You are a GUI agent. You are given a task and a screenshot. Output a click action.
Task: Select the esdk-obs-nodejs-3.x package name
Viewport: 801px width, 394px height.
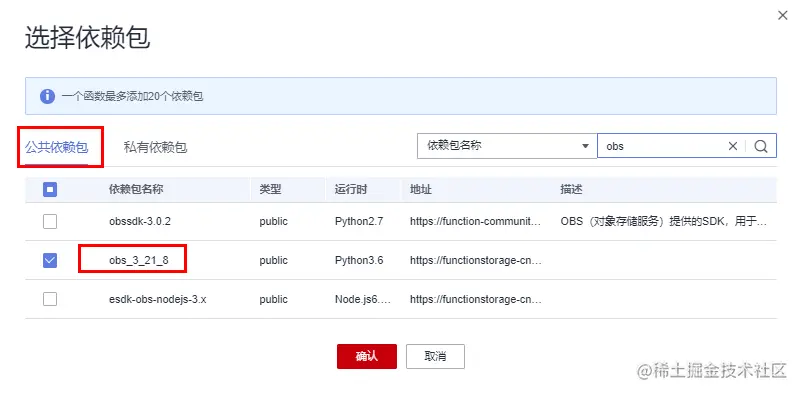157,299
